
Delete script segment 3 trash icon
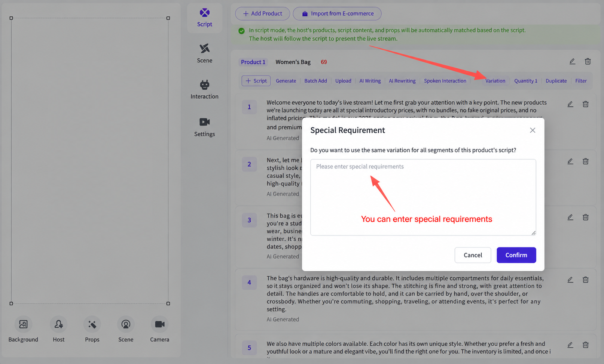[x=586, y=217]
